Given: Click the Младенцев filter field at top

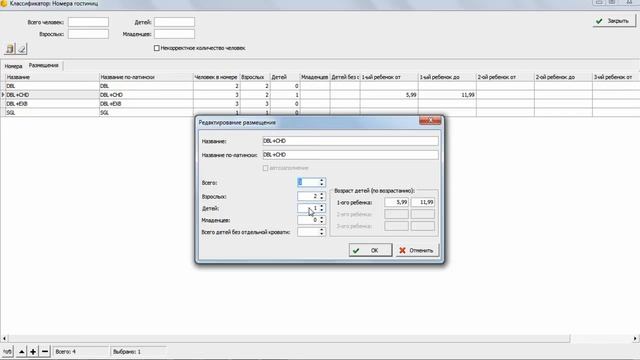Looking at the screenshot, I should pyautogui.click(x=174, y=34).
